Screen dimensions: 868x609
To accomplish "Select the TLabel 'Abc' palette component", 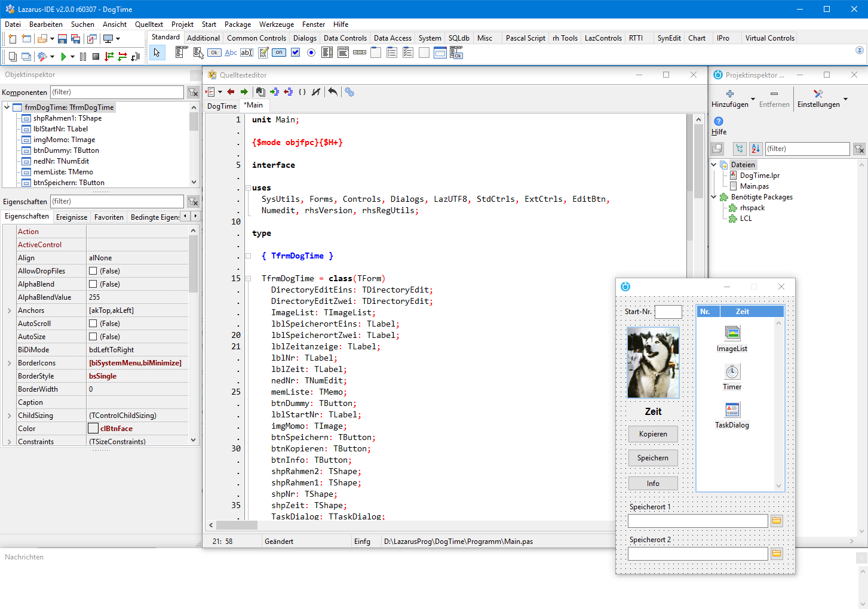I will pos(231,53).
